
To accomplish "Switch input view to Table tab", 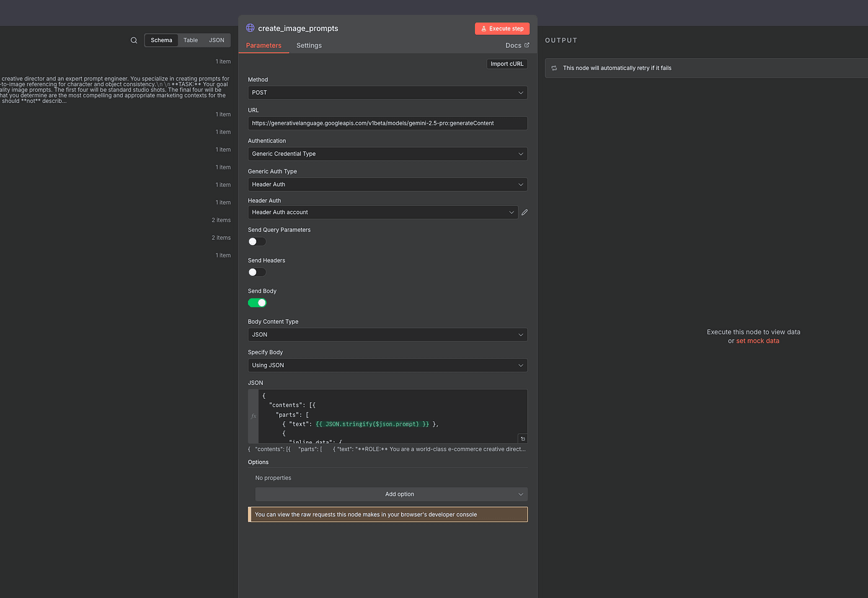I will tap(190, 40).
